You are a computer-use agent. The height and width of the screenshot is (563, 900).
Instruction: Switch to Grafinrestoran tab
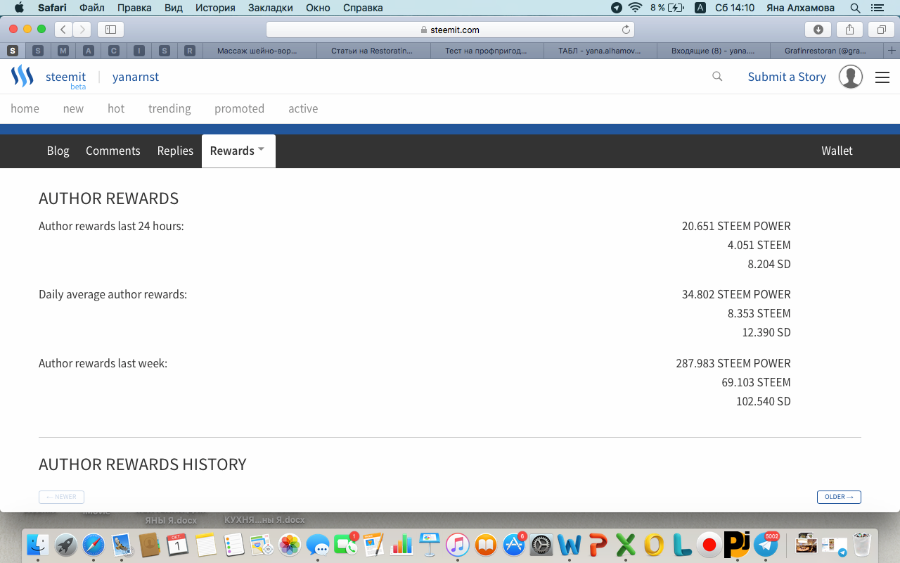click(826, 51)
